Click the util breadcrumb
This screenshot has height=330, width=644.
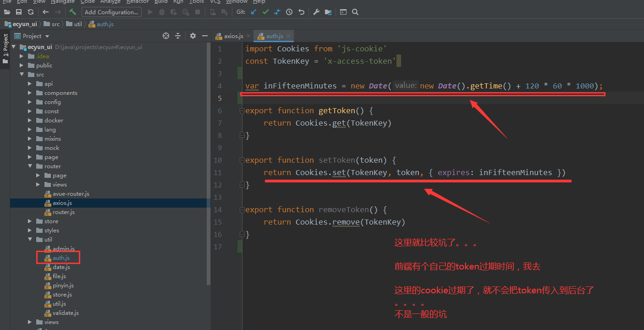pos(74,24)
